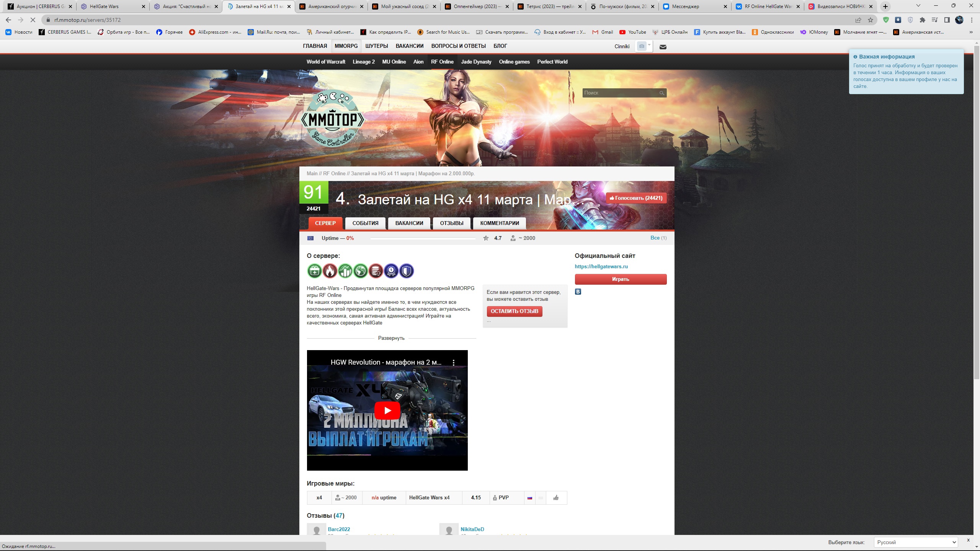Select Perfect World in games bar
This screenshot has width=980, height=551.
click(x=552, y=62)
